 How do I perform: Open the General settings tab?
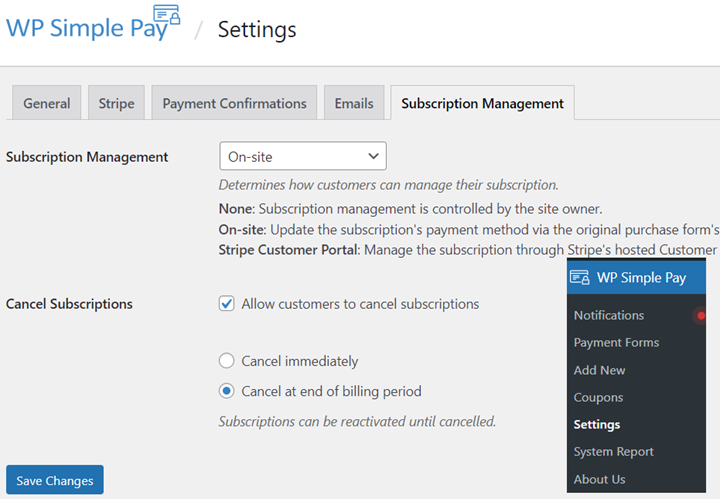point(47,103)
